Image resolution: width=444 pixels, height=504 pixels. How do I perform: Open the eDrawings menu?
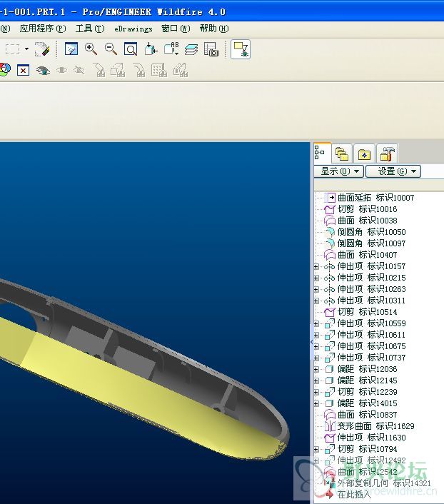[133, 29]
